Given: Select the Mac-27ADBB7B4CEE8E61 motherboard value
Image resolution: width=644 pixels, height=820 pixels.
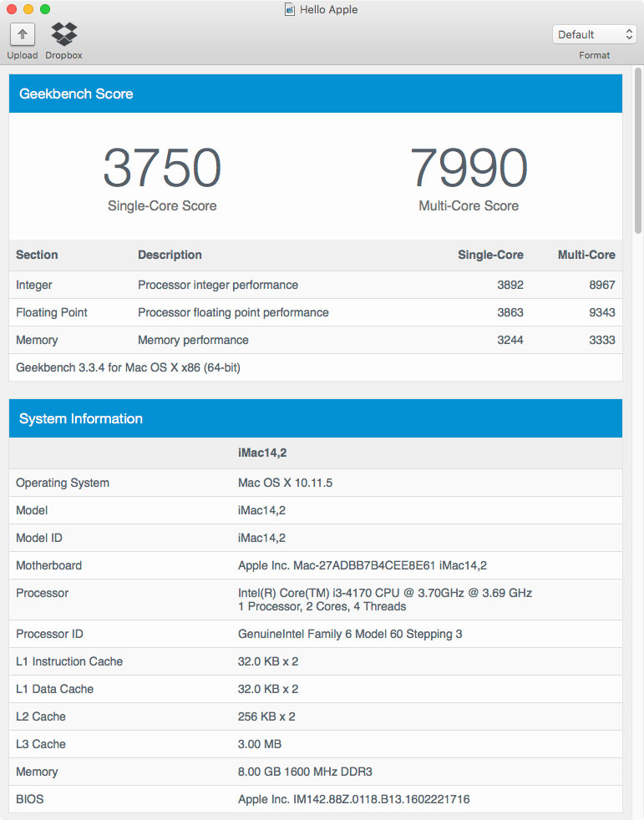Looking at the screenshot, I should click(x=362, y=565).
